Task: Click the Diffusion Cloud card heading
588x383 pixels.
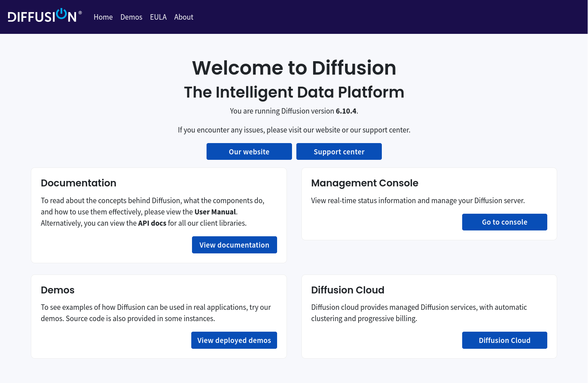Action: [347, 290]
